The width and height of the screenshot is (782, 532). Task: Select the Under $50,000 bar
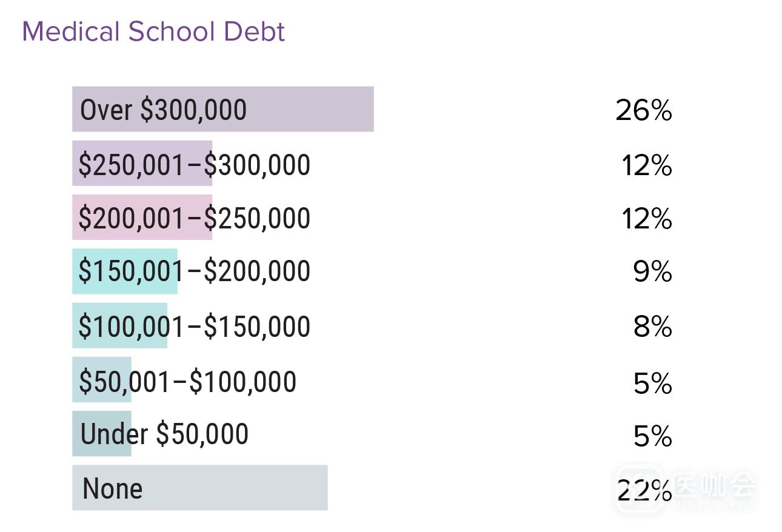pyautogui.click(x=101, y=434)
